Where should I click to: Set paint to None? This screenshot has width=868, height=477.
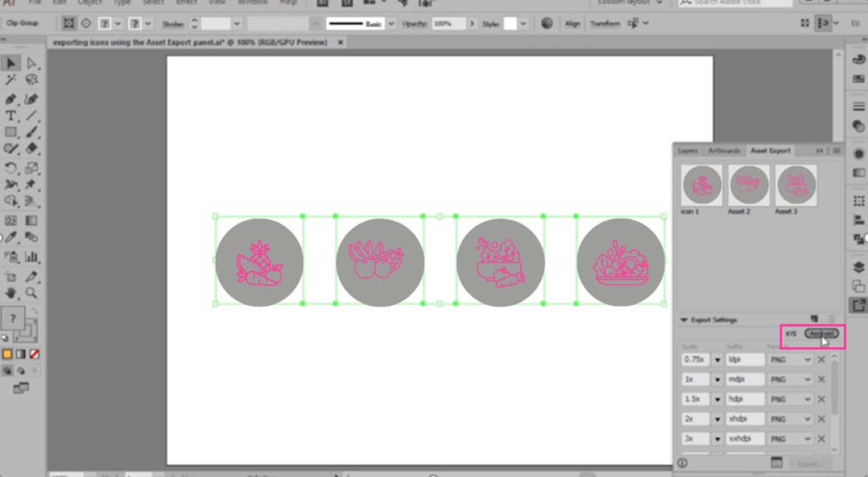point(34,354)
